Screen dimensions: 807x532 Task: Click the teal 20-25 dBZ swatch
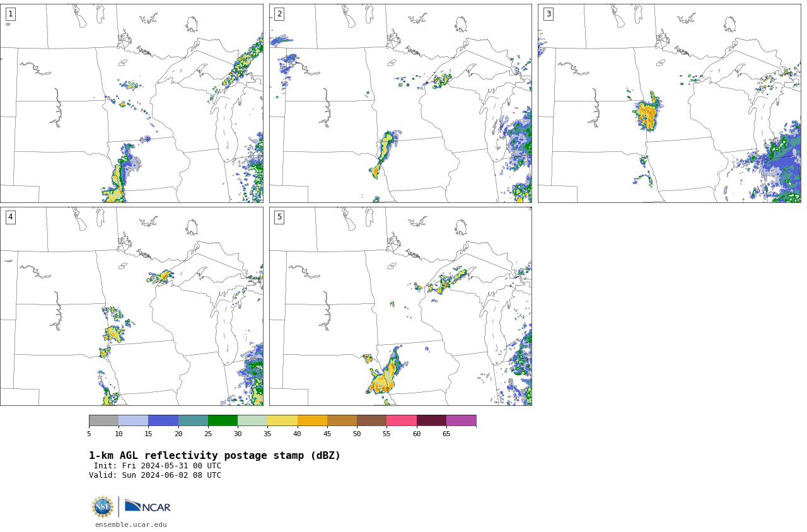(193, 420)
